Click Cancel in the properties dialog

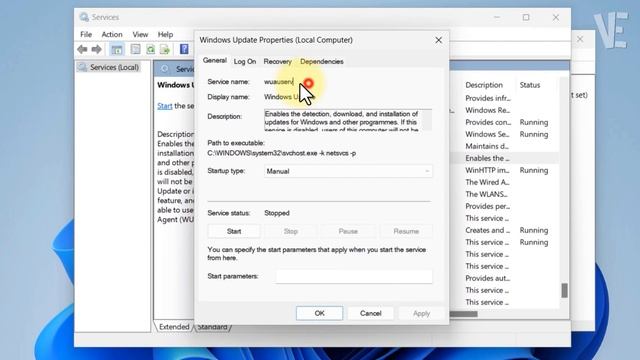tap(371, 313)
